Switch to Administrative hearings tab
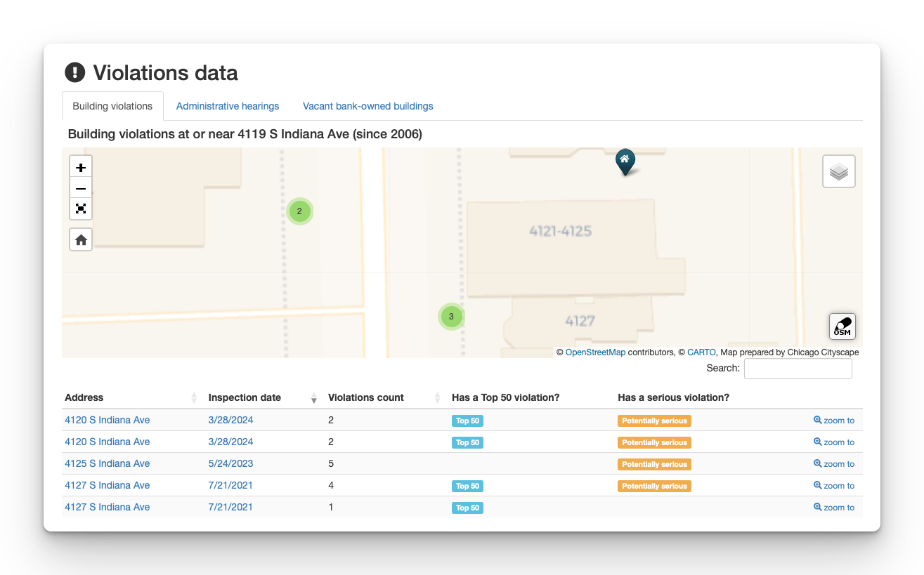 pos(228,106)
